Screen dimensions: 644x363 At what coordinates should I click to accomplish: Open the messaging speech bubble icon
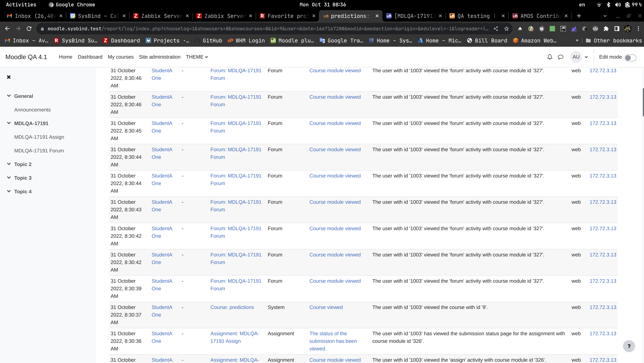pos(561,57)
